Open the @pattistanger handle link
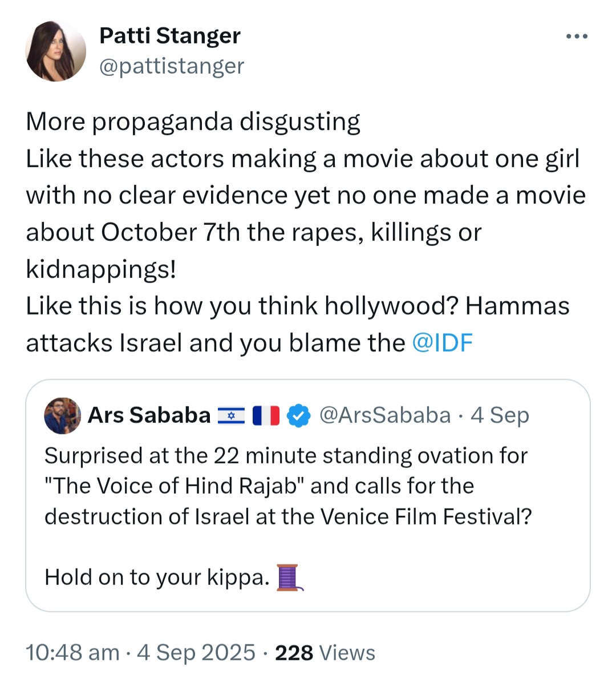 [x=172, y=66]
